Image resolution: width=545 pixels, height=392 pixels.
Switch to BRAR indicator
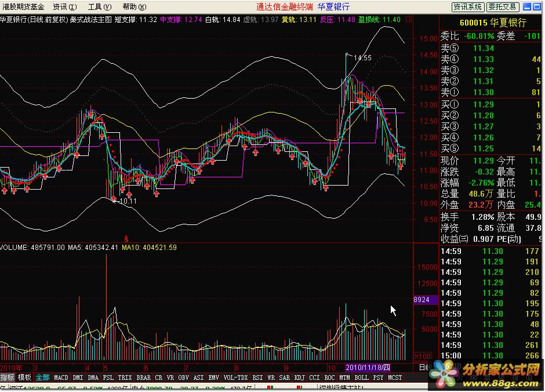tap(144, 378)
